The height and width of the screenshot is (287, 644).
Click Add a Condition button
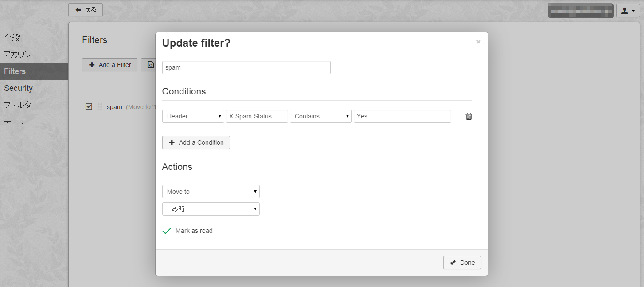196,142
